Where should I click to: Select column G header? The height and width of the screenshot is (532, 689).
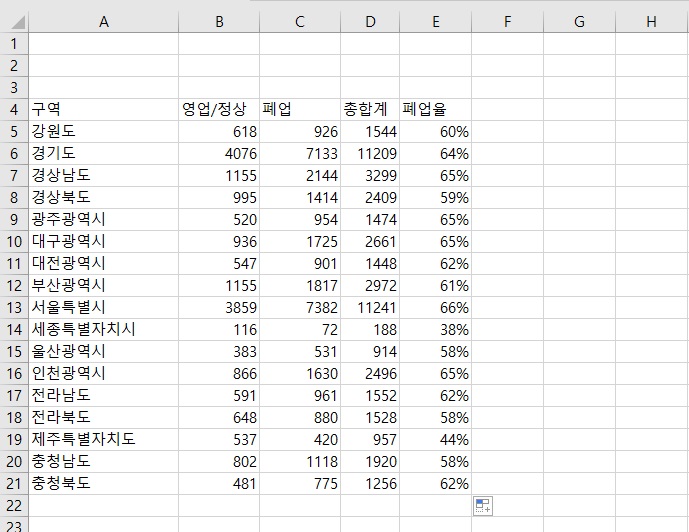(580, 22)
